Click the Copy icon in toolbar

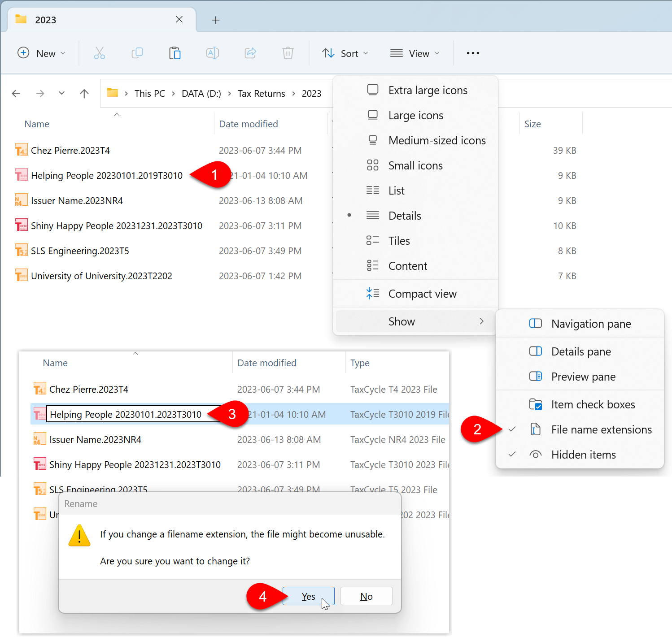137,53
